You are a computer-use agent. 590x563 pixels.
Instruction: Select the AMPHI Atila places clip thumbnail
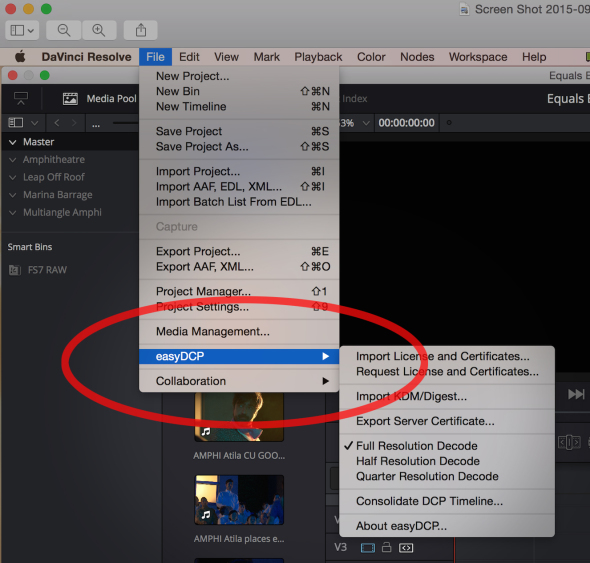point(239,500)
